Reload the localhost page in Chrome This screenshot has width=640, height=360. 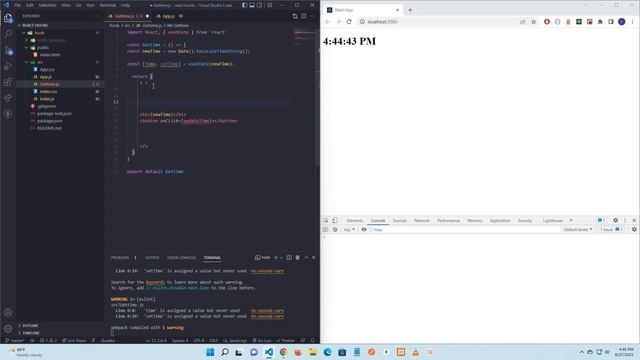[349, 22]
